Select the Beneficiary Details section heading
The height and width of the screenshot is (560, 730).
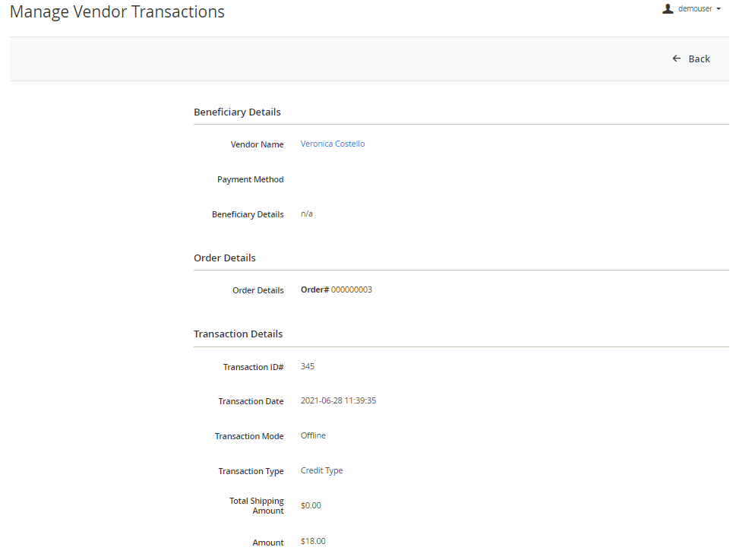tap(237, 112)
